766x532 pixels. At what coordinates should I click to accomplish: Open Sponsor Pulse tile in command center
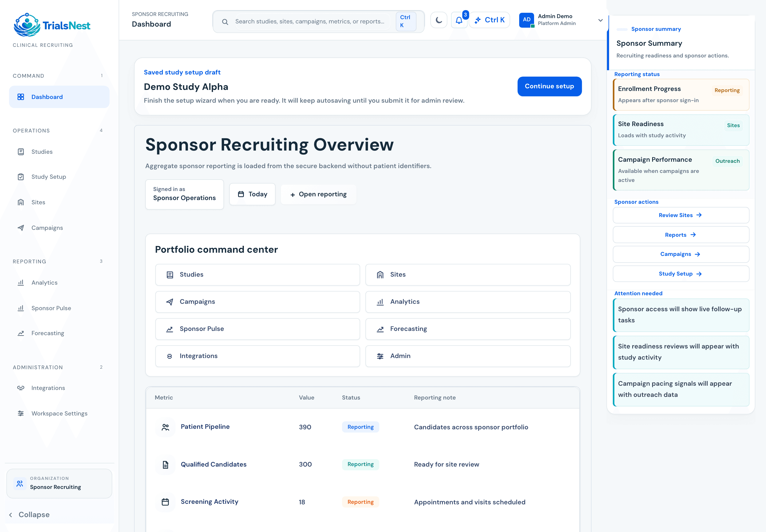[257, 329]
